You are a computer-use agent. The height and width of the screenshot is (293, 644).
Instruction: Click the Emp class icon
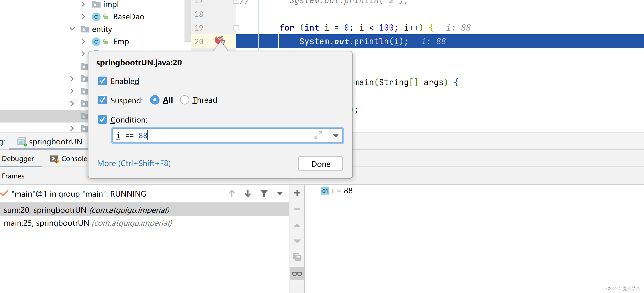point(96,42)
